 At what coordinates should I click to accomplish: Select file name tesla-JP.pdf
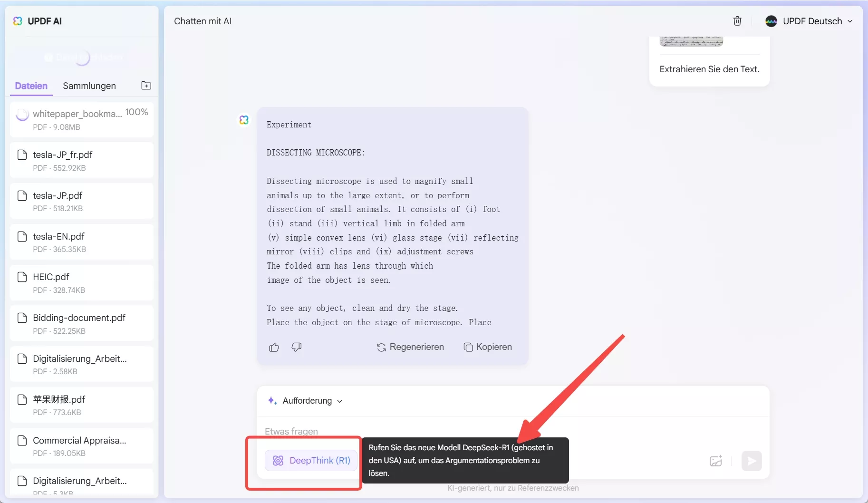tap(58, 195)
